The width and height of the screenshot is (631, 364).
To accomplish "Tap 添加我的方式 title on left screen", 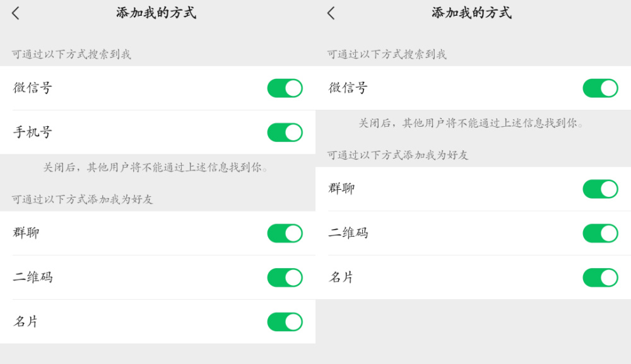I will pyautogui.click(x=156, y=13).
